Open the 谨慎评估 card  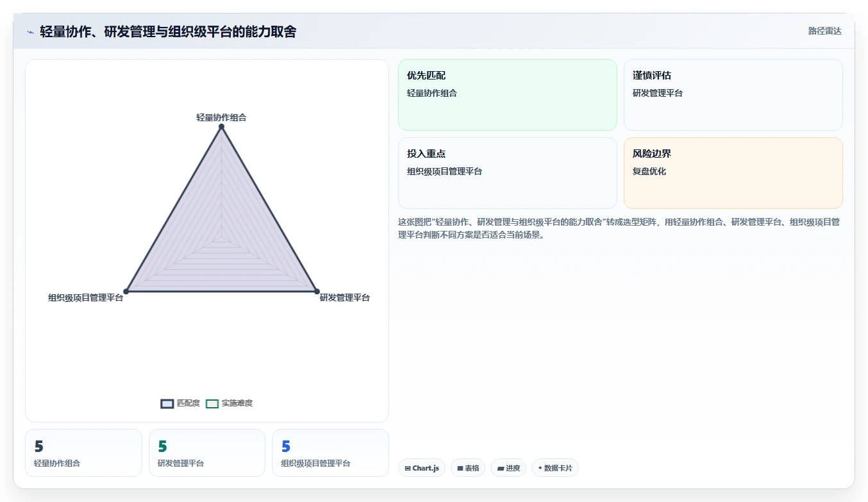tap(733, 95)
